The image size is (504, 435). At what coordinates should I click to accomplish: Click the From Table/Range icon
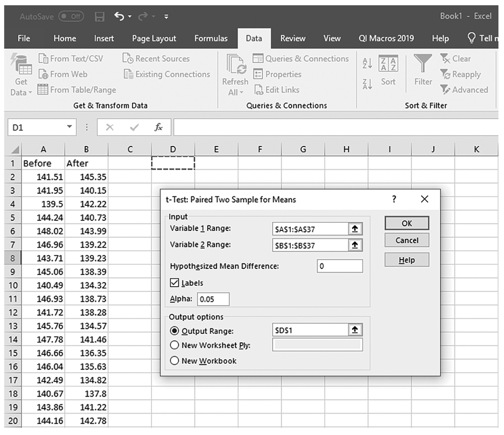[x=43, y=90]
